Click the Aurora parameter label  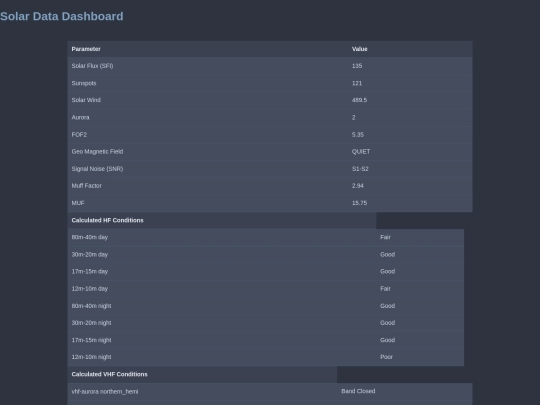point(81,117)
